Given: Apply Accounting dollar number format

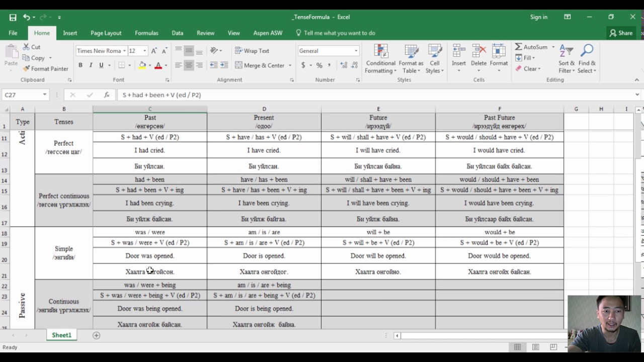Looking at the screenshot, I should click(x=303, y=65).
